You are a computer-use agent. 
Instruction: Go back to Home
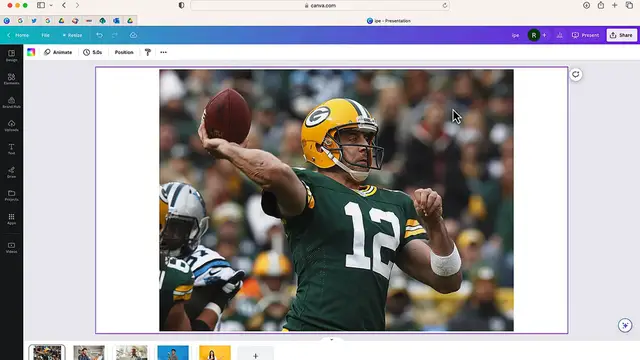pyautogui.click(x=18, y=35)
